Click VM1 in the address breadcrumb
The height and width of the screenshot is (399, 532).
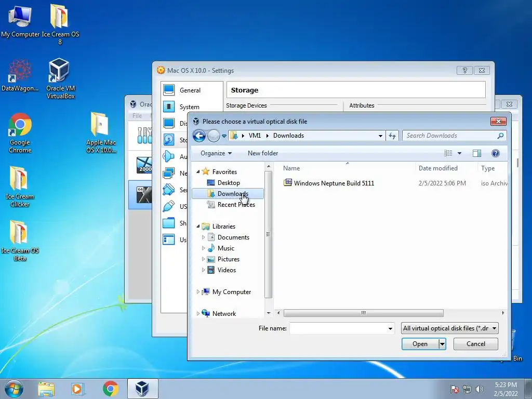pyautogui.click(x=255, y=136)
